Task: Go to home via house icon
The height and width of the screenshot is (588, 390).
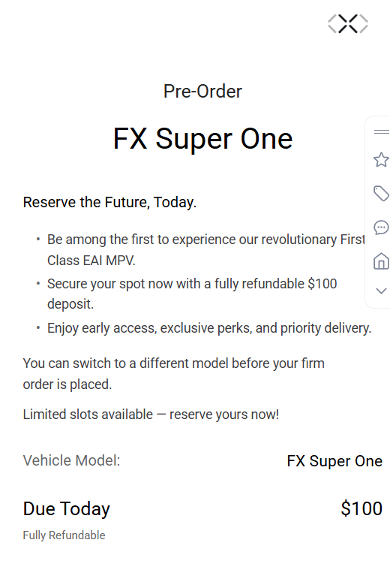Action: pyautogui.click(x=382, y=261)
